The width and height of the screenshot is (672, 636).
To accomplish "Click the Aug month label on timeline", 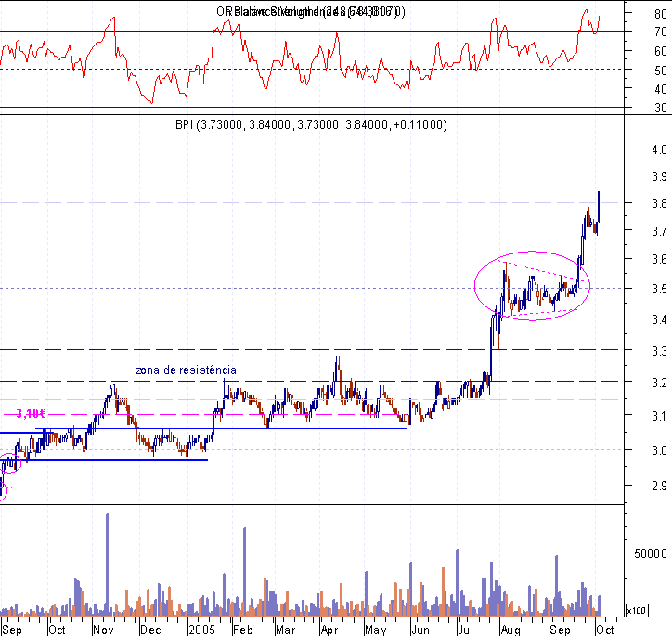I will pos(510,630).
